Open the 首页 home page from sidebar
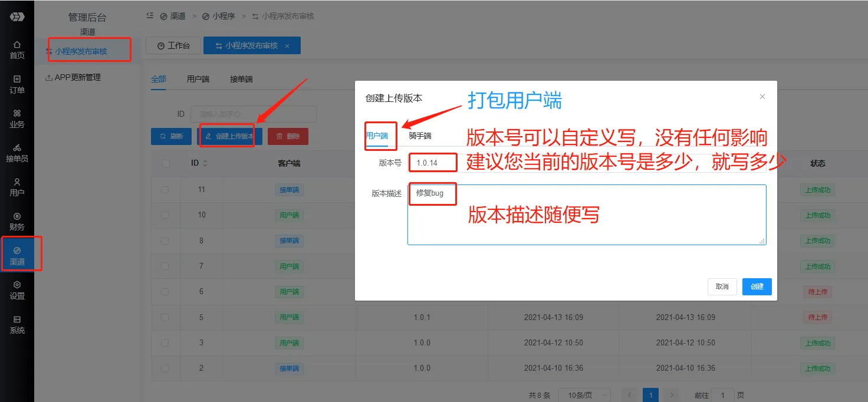Viewport: 868px width, 402px height. (x=17, y=49)
